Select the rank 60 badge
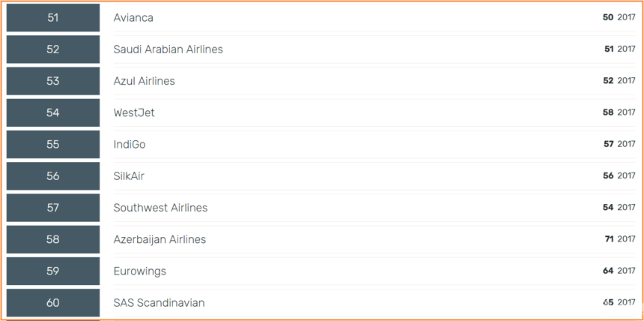The image size is (644, 321). tap(53, 303)
